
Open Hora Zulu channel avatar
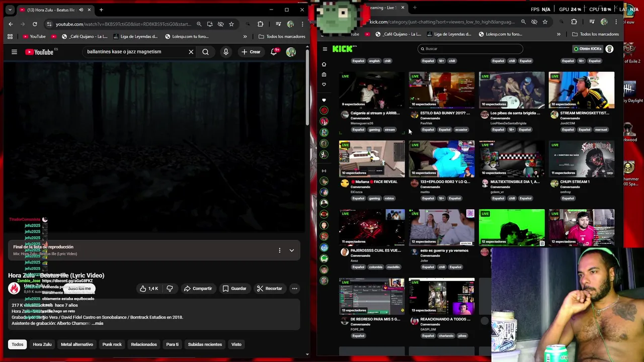tap(14, 289)
